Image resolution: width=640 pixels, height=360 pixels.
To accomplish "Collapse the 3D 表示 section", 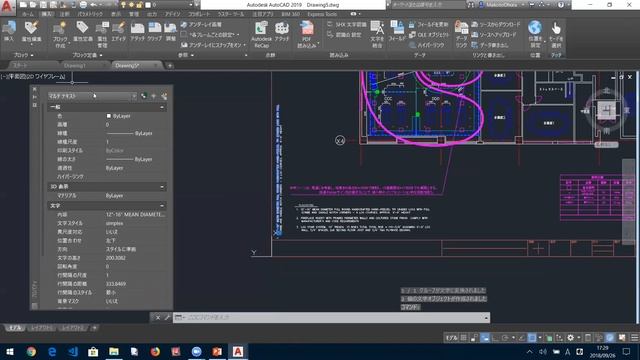I will pos(162,187).
